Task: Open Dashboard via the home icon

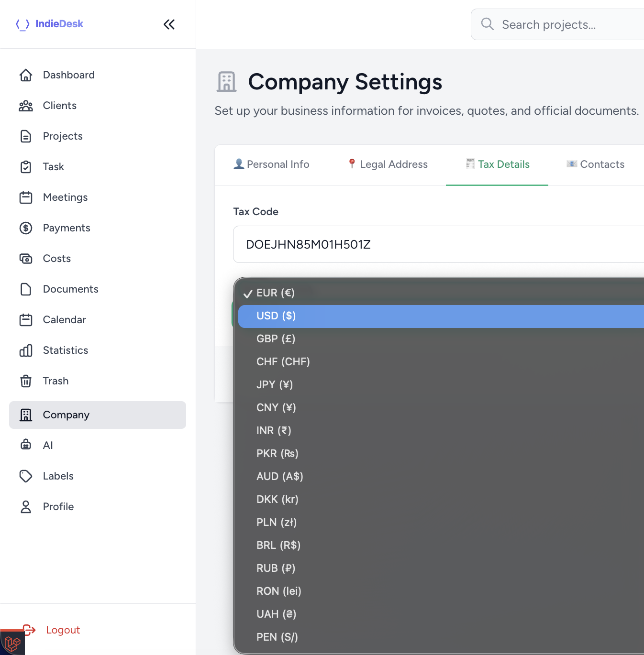Action: 26,75
